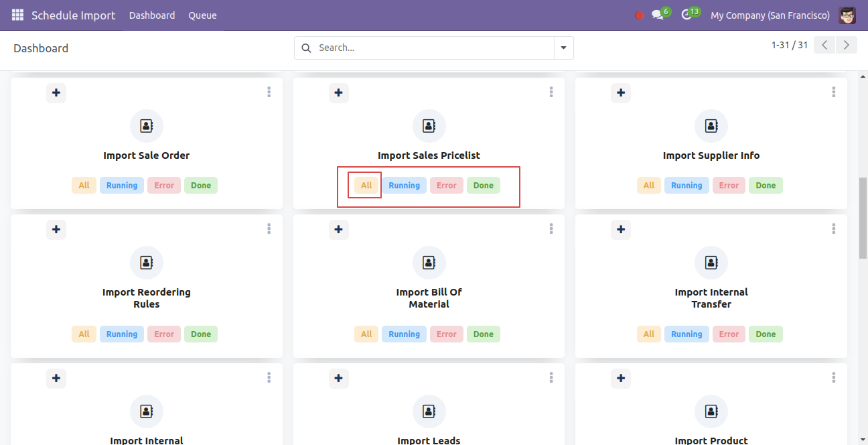Show Done jobs for Import Sales Pricelist
Image resolution: width=868 pixels, height=445 pixels.
(x=484, y=186)
